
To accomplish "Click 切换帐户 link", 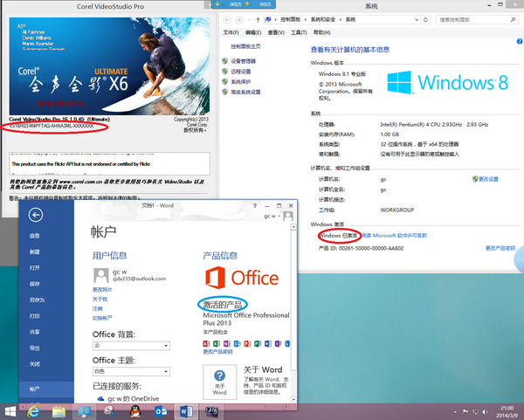I will (102, 318).
